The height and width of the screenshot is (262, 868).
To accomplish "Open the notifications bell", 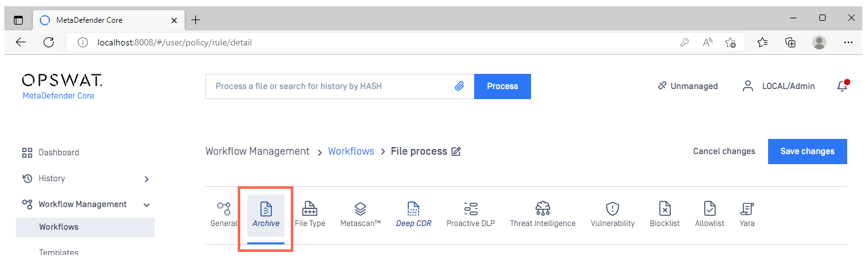I will click(x=842, y=86).
